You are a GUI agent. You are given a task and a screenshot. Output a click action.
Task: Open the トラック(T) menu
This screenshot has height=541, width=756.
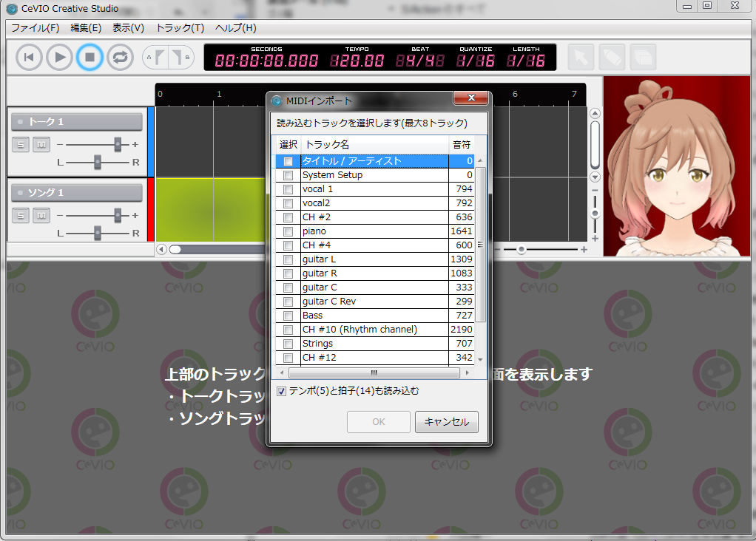(x=180, y=28)
